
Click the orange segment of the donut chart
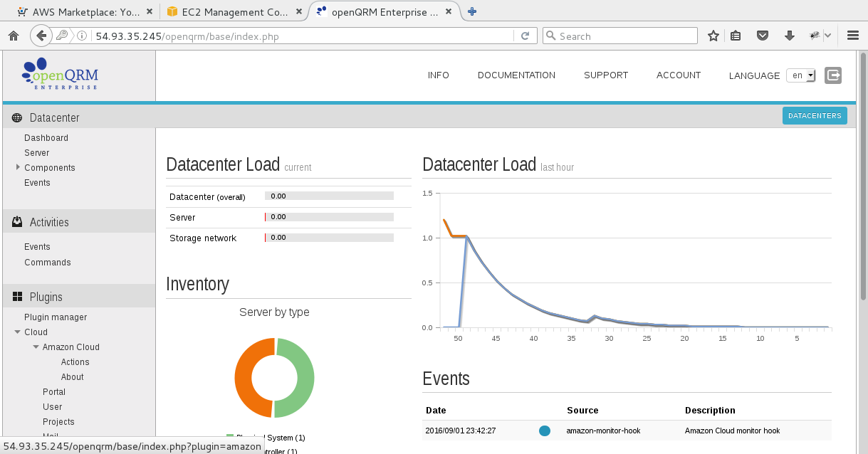[245, 379]
